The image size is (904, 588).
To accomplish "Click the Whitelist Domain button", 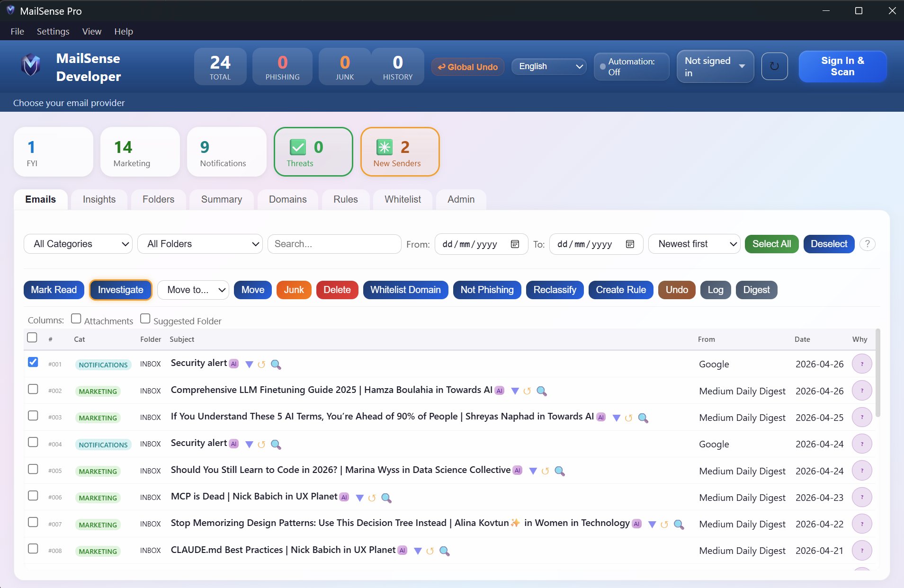I will pos(405,290).
